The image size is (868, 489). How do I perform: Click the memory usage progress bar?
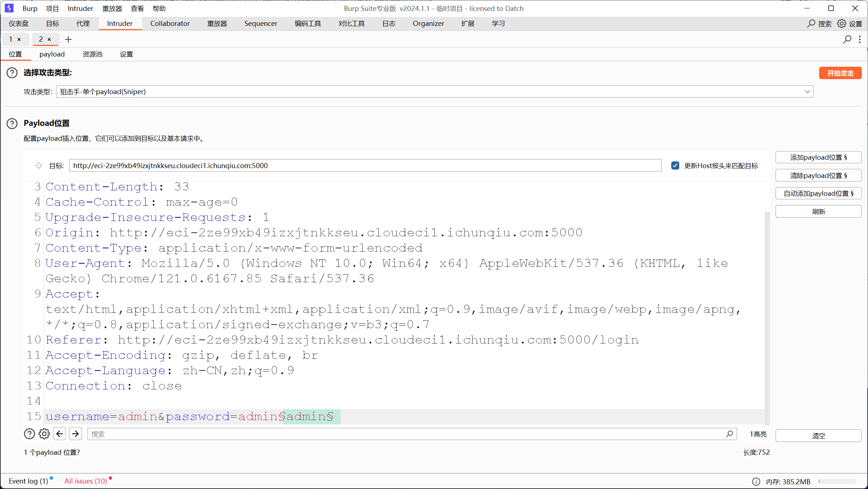(x=837, y=482)
